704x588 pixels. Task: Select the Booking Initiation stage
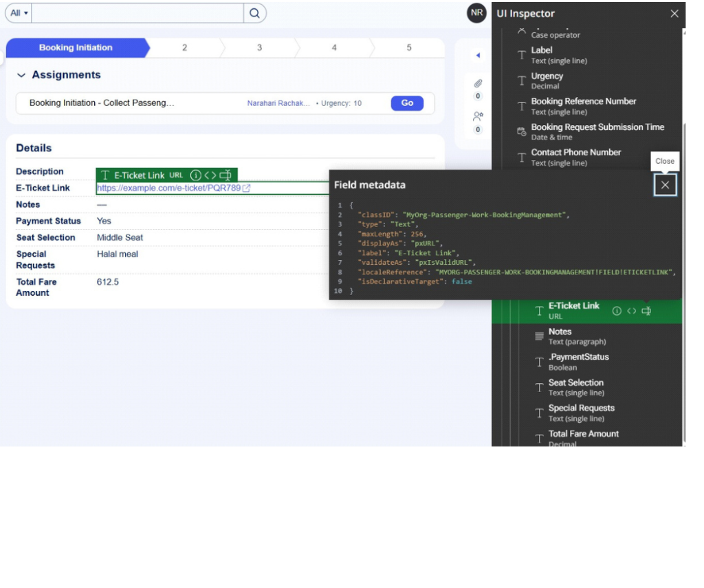tap(76, 47)
